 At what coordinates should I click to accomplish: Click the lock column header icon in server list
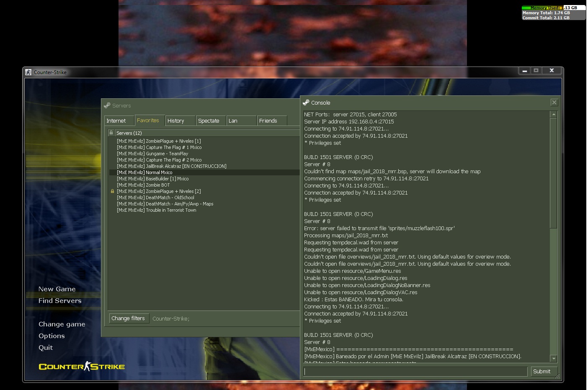(x=111, y=133)
